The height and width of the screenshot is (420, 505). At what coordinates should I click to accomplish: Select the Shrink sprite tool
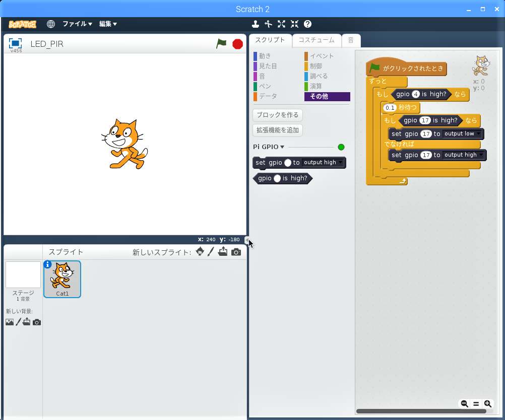(294, 24)
